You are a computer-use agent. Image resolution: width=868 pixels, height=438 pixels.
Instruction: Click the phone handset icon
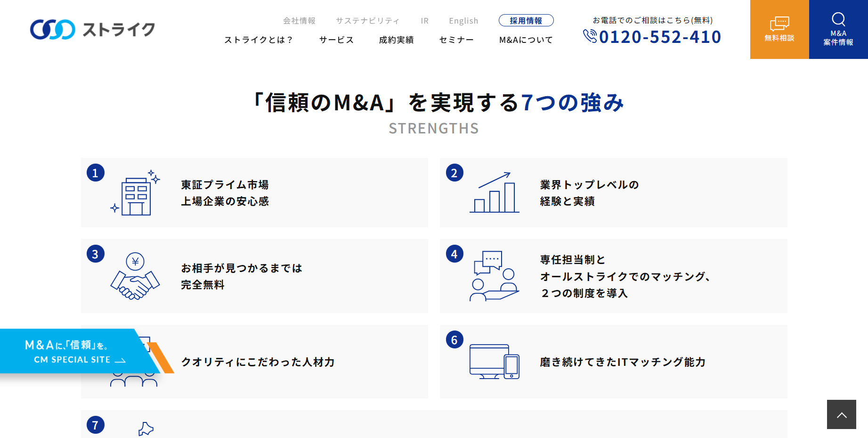coord(590,36)
